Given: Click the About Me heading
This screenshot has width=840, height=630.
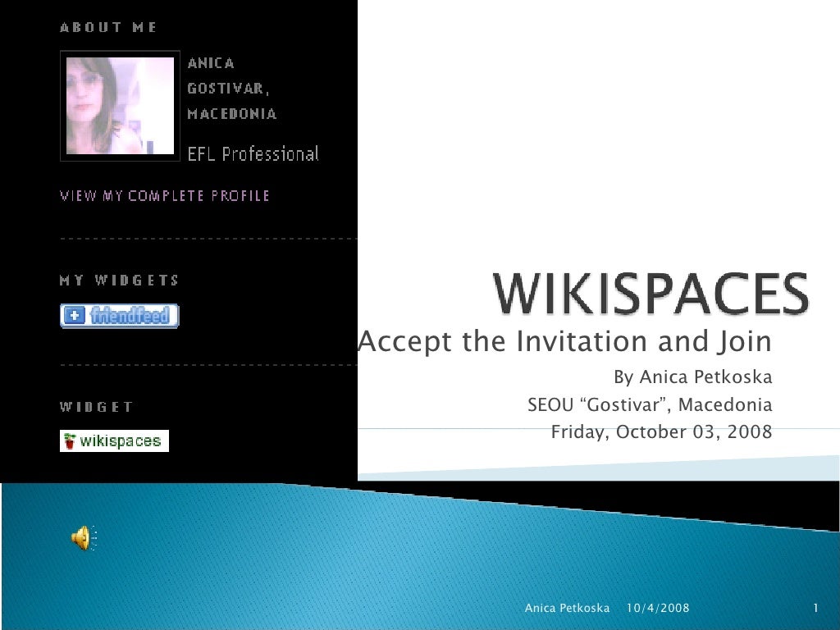Looking at the screenshot, I should 108,27.
